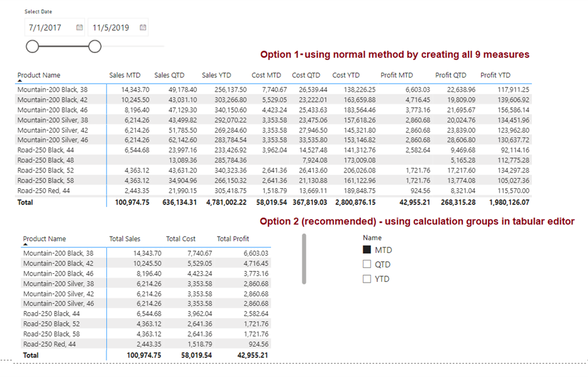
Task: Tick the YTD checkbox in Name slicer
Action: [367, 279]
